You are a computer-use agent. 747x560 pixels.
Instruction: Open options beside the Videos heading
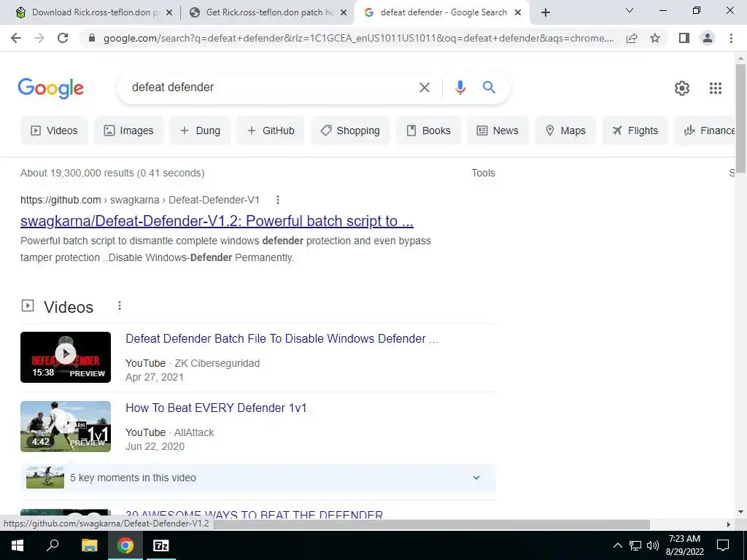click(120, 306)
